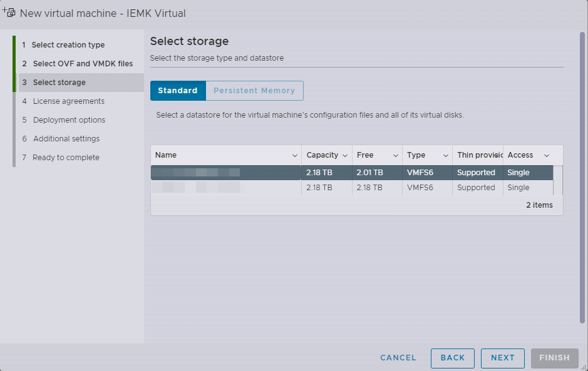Click the NEXT button
The image size is (588, 371).
(x=502, y=358)
